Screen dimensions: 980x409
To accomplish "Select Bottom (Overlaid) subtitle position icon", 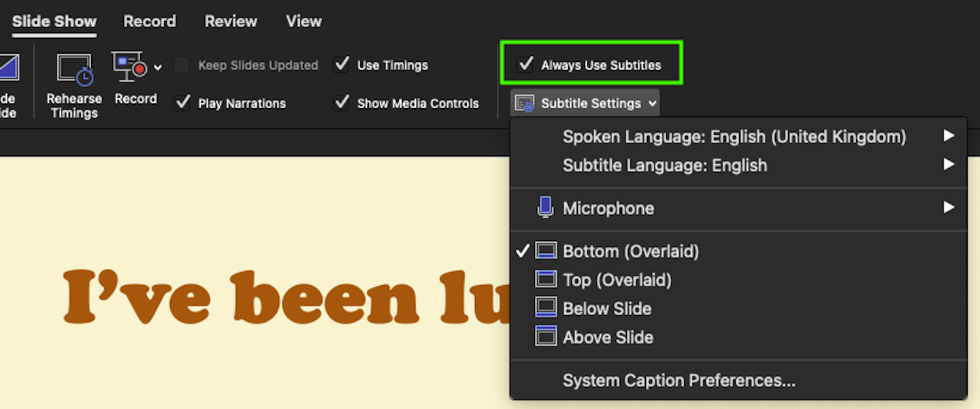I will point(546,251).
